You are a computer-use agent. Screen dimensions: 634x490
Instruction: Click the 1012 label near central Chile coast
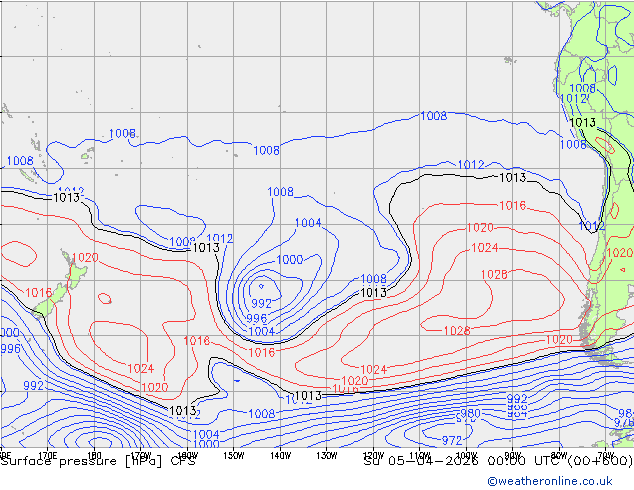tap(592, 226)
